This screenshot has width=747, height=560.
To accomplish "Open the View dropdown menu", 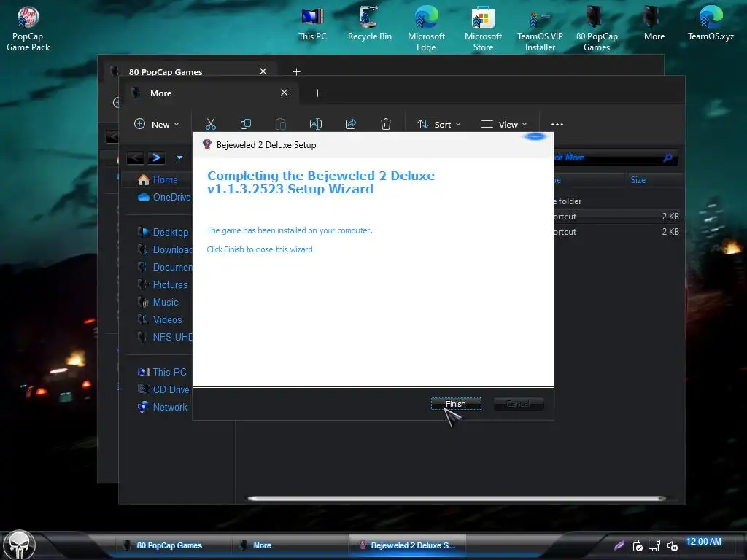I will tap(504, 124).
